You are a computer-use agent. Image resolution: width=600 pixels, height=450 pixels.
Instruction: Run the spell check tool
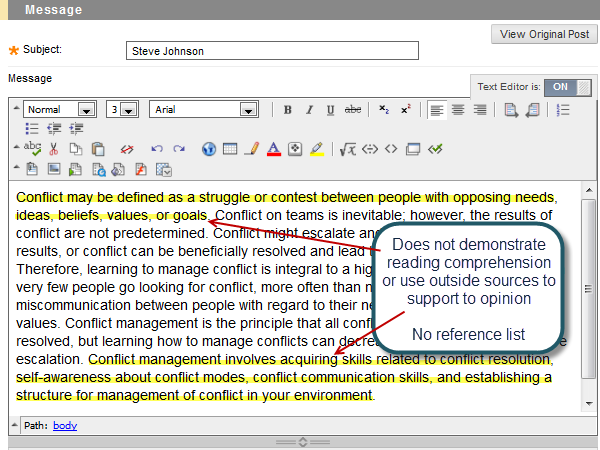(32, 149)
